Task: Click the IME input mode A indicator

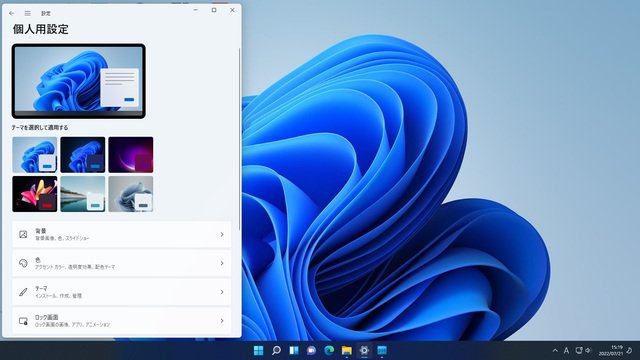Action: [566, 351]
